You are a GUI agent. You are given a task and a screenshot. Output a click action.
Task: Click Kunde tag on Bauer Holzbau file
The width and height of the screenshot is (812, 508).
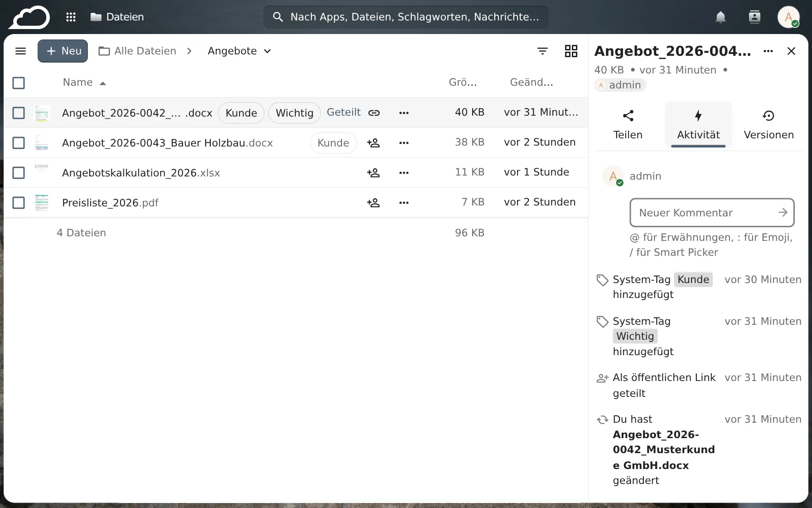pyautogui.click(x=333, y=143)
